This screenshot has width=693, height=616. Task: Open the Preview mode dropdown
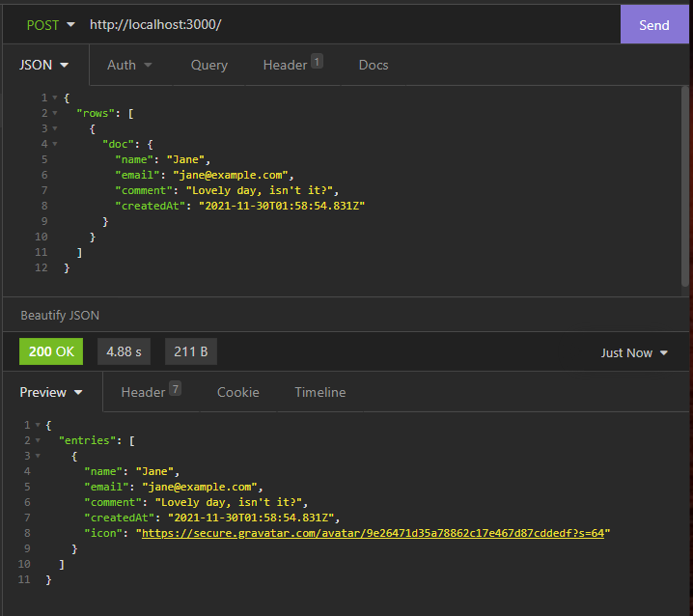point(51,392)
